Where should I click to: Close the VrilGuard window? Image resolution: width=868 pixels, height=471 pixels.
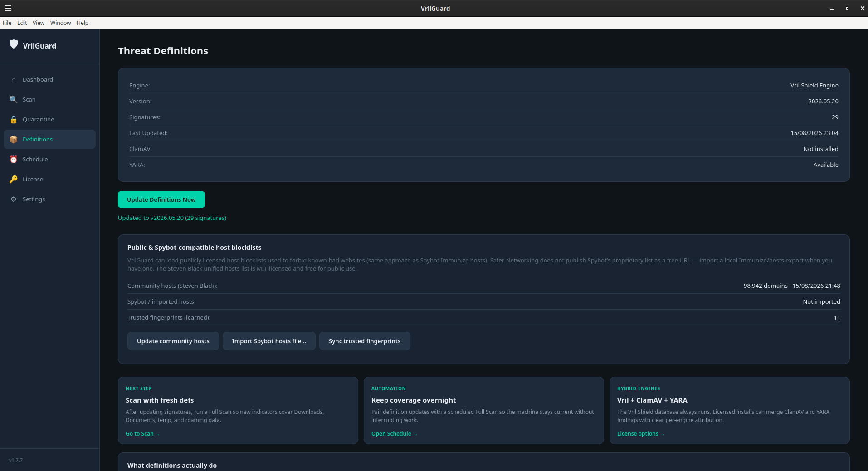click(x=862, y=8)
